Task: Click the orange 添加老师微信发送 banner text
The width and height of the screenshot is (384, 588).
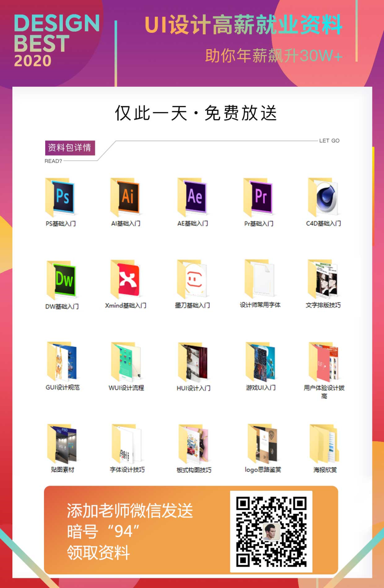Action: 130,511
